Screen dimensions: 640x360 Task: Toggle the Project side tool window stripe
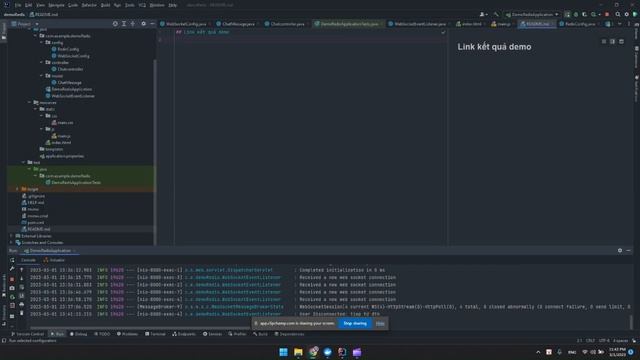tap(4, 31)
